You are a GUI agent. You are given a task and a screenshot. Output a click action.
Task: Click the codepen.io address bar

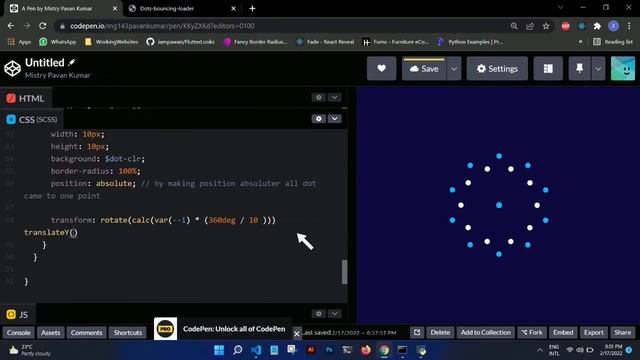282,26
